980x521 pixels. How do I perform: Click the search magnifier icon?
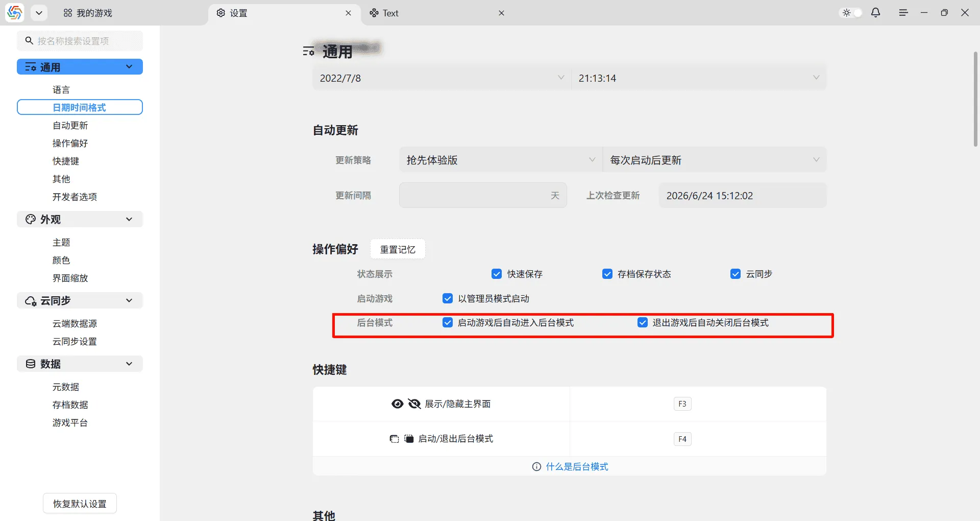coord(29,40)
